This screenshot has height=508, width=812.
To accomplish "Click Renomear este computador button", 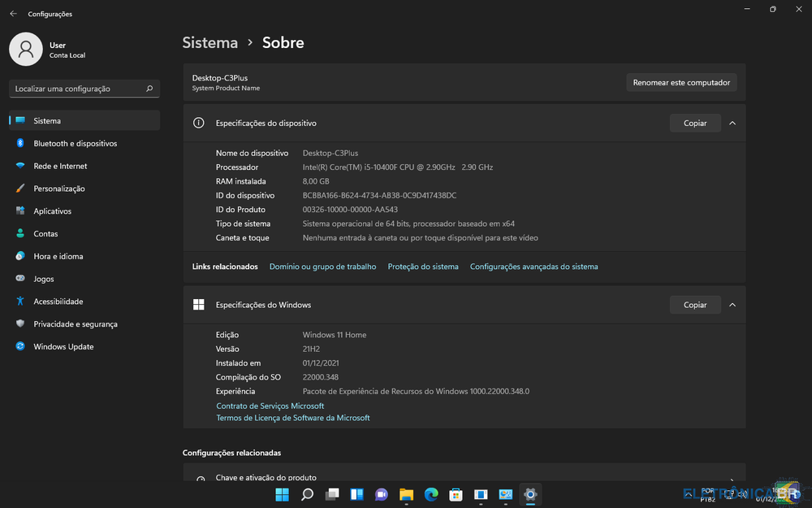I will [681, 83].
